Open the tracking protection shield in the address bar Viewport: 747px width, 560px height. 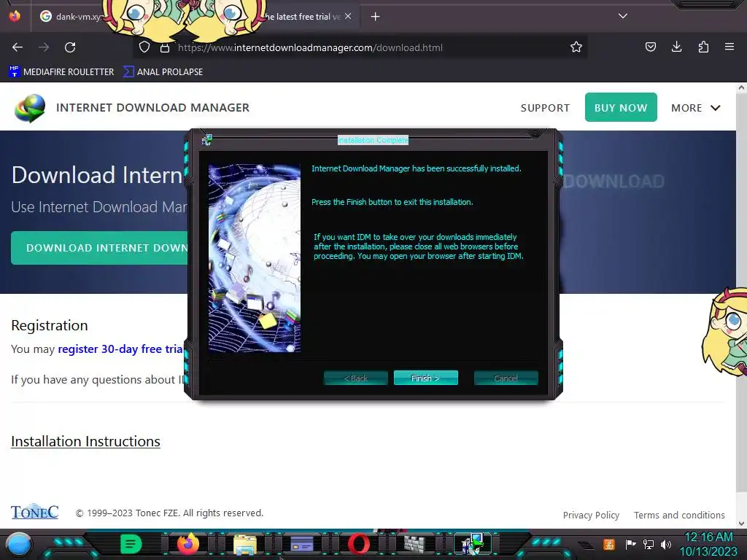[x=144, y=47]
